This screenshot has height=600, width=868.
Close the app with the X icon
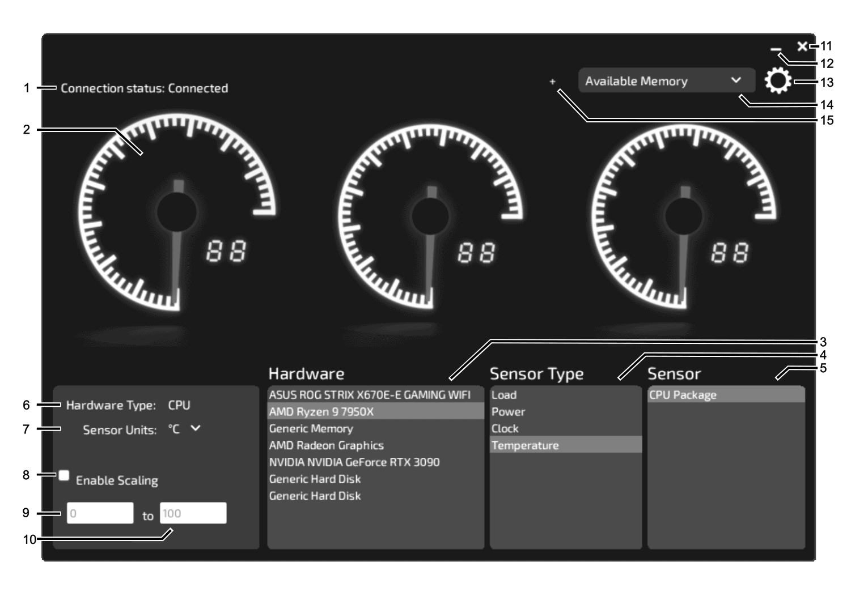802,46
